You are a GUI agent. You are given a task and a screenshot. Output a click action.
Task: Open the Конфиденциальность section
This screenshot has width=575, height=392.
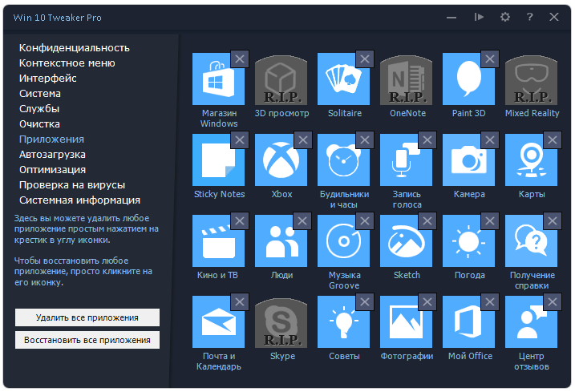pos(74,47)
